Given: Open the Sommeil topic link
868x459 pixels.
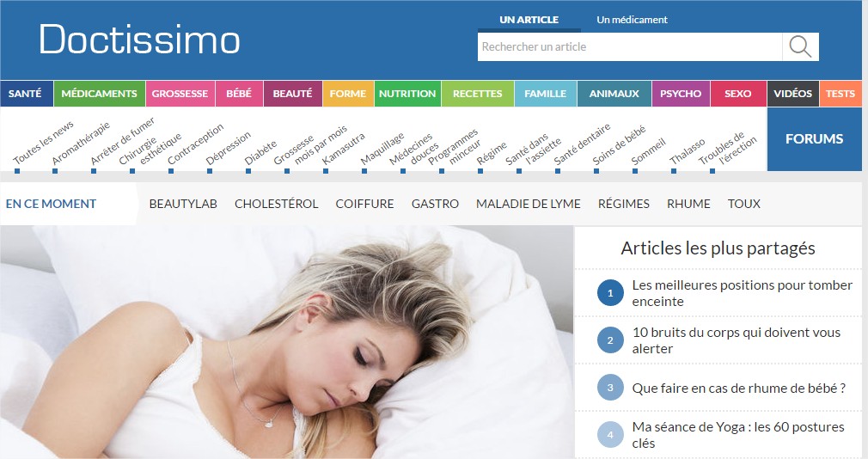Looking at the screenshot, I should [x=648, y=153].
